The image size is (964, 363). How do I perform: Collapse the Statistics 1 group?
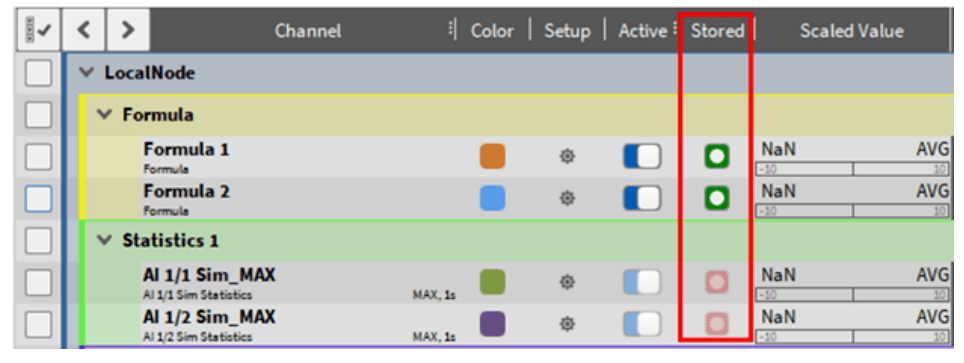tap(106, 240)
